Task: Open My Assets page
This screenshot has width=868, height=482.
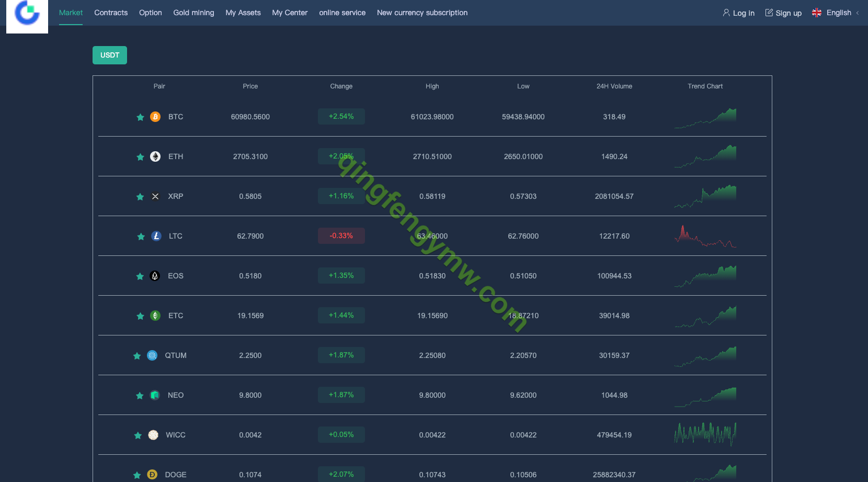Action: click(243, 13)
